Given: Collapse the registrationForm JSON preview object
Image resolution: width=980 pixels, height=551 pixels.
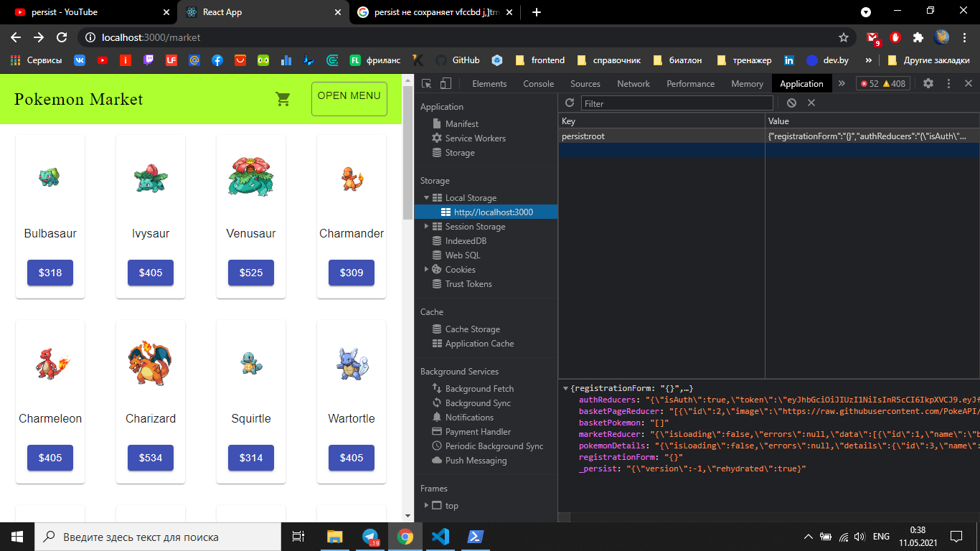Looking at the screenshot, I should pos(565,388).
